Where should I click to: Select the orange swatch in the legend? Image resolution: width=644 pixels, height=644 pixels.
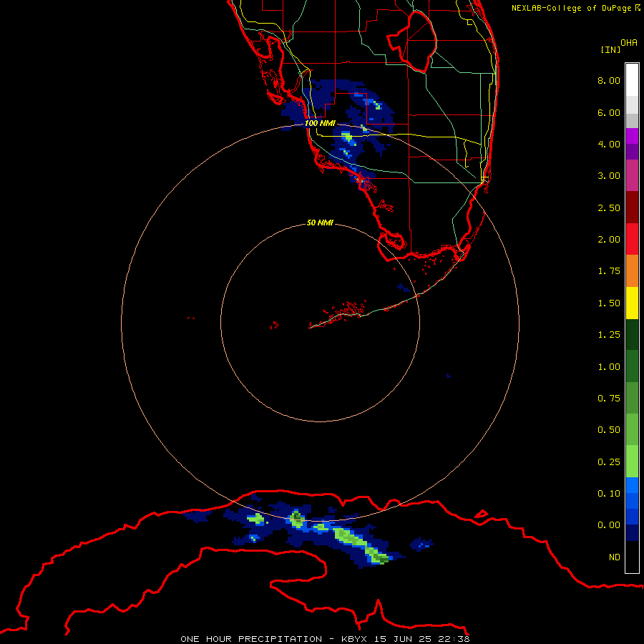tap(632, 271)
